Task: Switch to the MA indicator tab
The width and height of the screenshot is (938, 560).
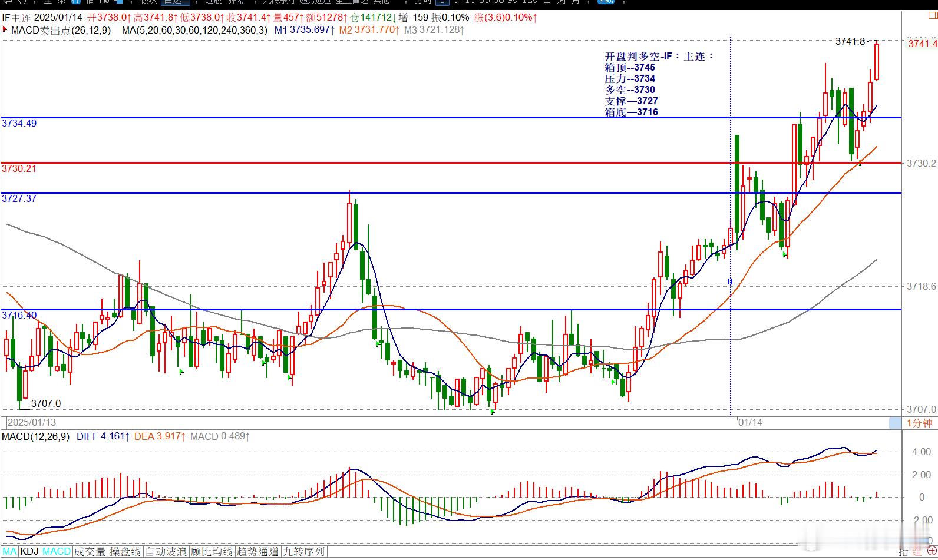Action: pos(9,552)
